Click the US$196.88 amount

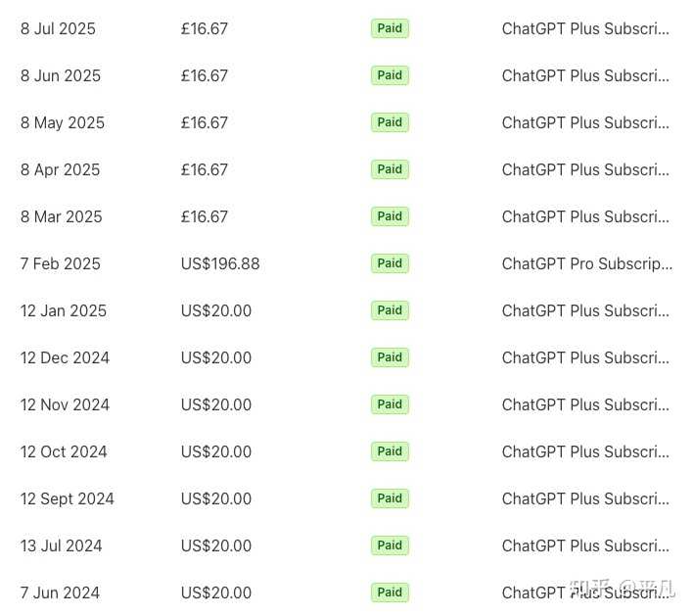click(x=220, y=263)
